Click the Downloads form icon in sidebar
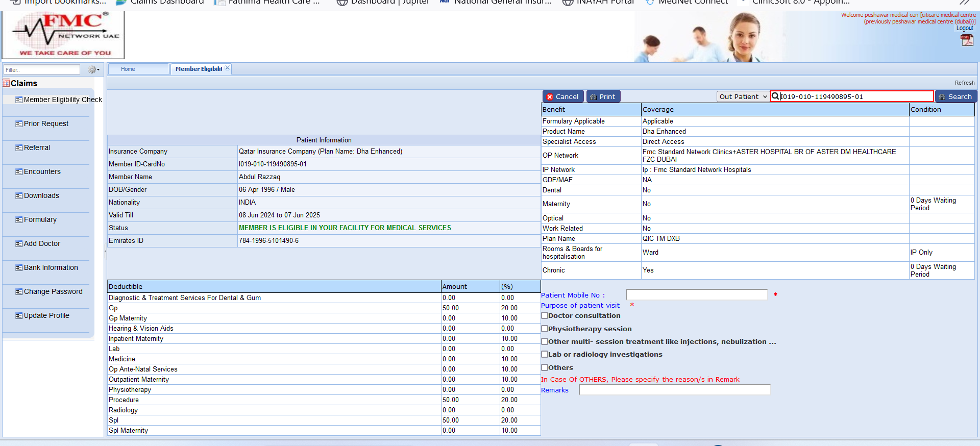This screenshot has height=446, width=980. [x=19, y=196]
